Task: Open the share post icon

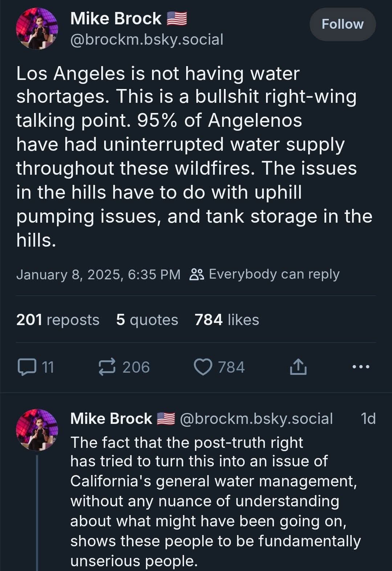Action: [x=298, y=367]
